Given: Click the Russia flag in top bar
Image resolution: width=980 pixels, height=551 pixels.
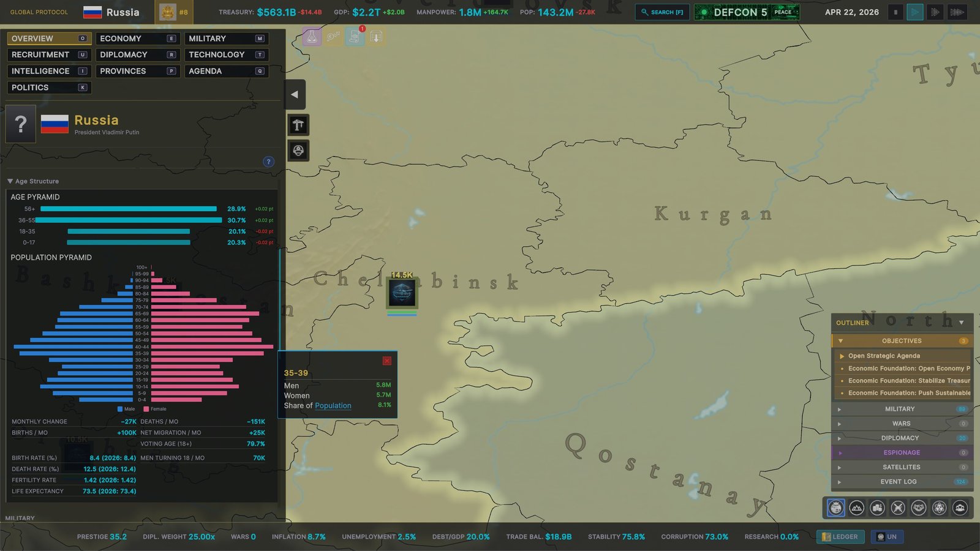Looking at the screenshot, I should [x=92, y=12].
